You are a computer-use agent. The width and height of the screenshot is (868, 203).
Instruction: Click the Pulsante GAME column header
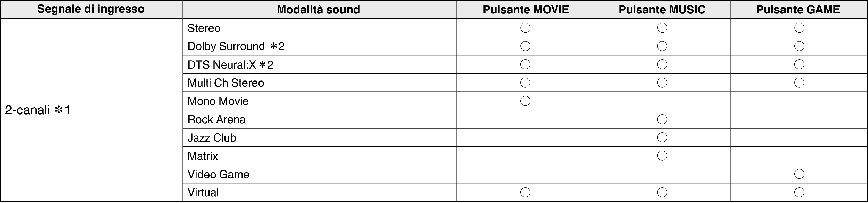pos(798,10)
